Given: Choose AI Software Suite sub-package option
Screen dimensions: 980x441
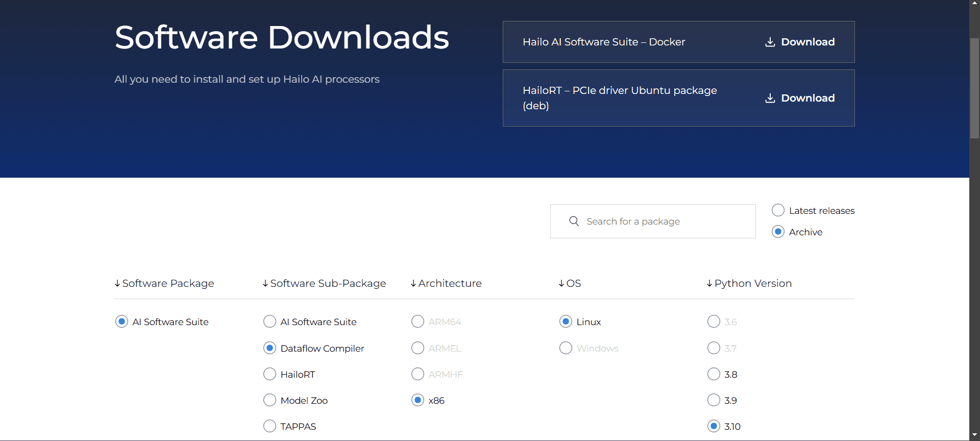Looking at the screenshot, I should coord(269,322).
